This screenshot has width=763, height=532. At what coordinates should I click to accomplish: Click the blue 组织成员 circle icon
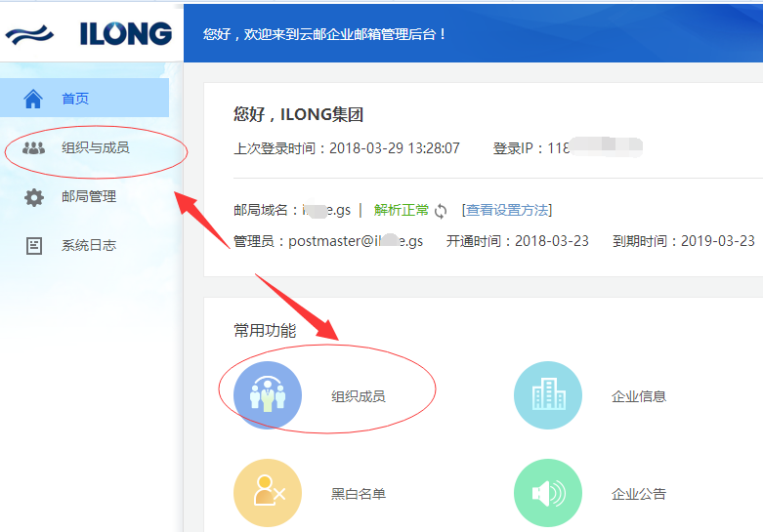coord(268,395)
